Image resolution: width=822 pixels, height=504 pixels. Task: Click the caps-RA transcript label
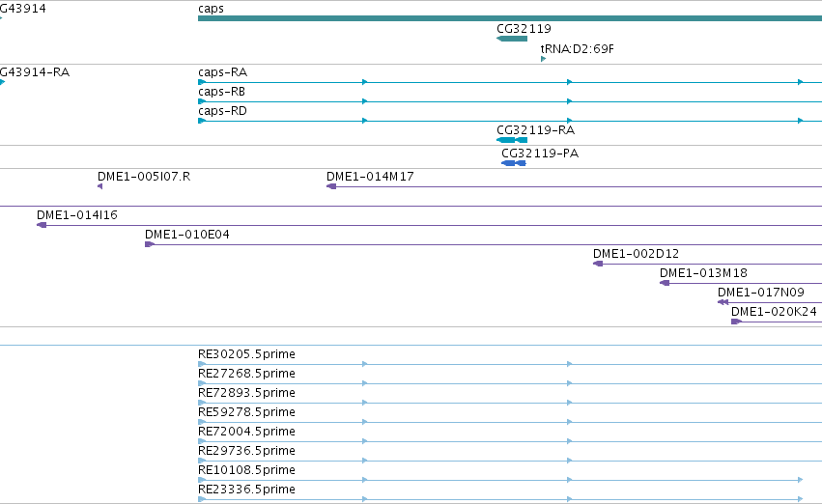pyautogui.click(x=222, y=72)
